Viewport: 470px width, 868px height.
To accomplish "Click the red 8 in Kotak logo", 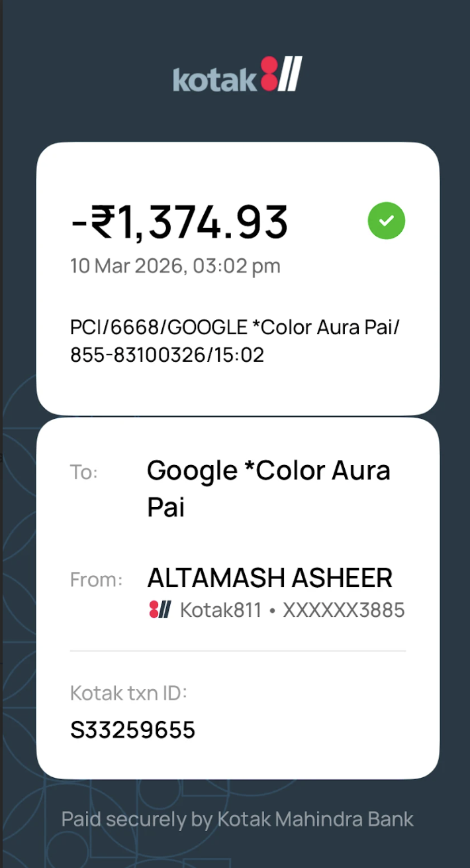I will [269, 74].
